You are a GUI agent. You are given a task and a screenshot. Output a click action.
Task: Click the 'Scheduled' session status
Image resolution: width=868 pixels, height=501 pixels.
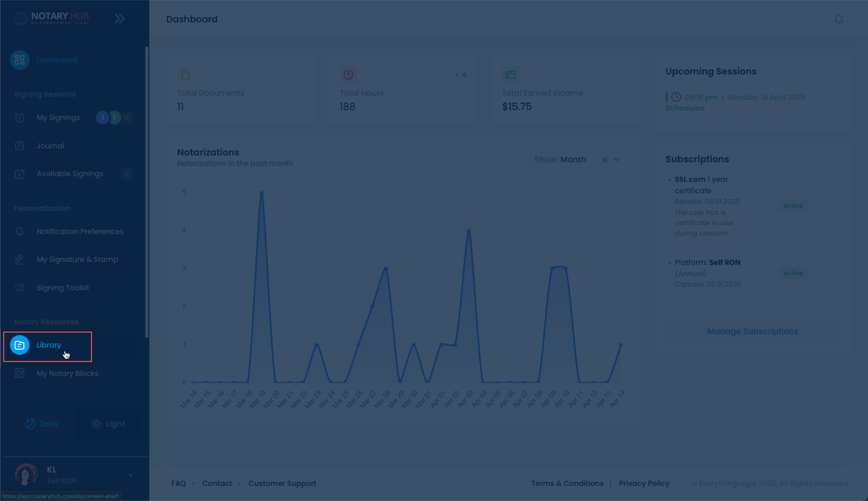coord(685,108)
